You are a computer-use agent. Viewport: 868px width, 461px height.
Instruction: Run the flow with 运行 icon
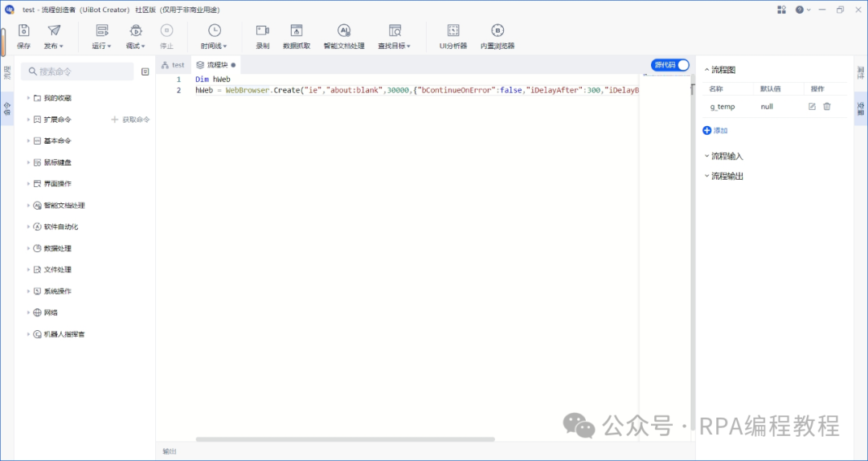(x=102, y=31)
